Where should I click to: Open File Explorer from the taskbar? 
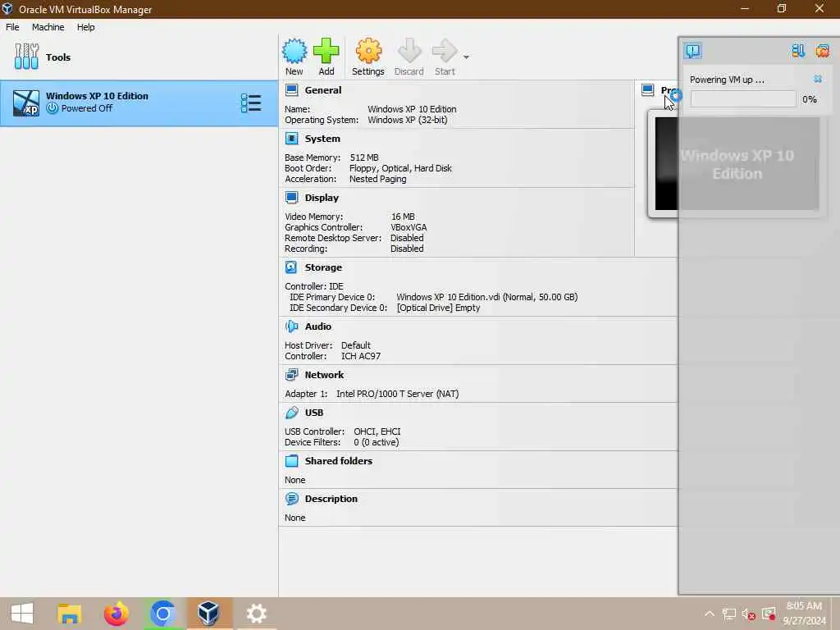click(69, 614)
